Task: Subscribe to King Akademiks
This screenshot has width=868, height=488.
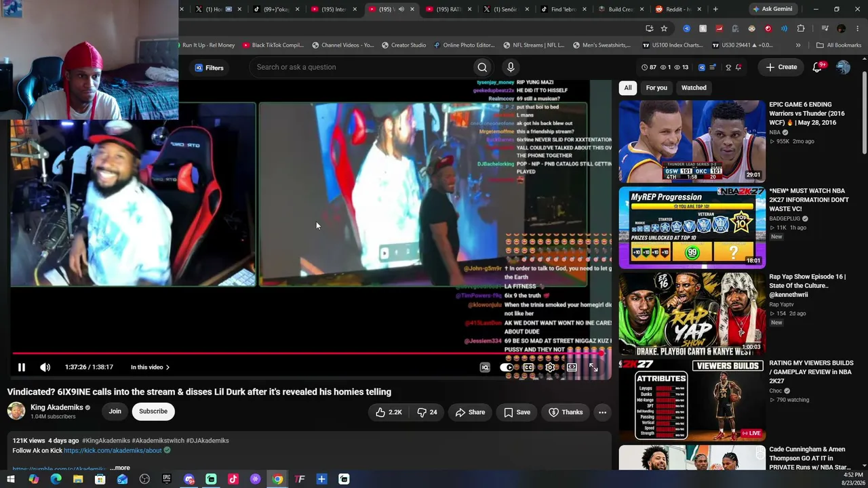Action: [153, 411]
